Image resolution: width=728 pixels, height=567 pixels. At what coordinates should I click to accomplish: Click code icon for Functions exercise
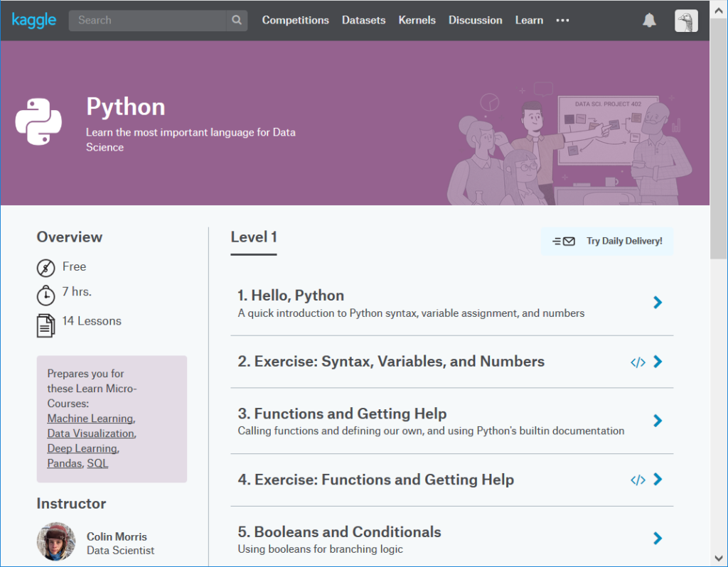(638, 480)
